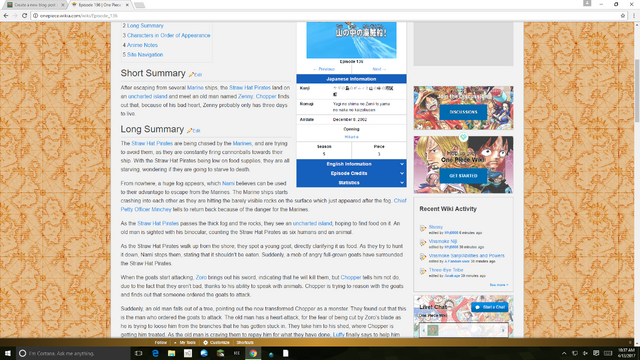Open the Nami link in summary
The image size is (640, 360).
228,183
